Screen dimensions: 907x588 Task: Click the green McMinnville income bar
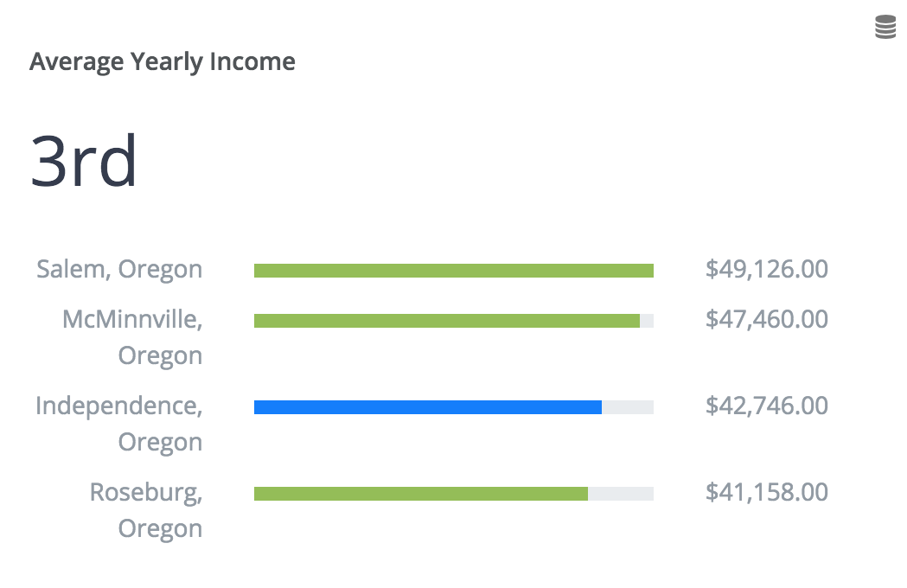pos(446,321)
